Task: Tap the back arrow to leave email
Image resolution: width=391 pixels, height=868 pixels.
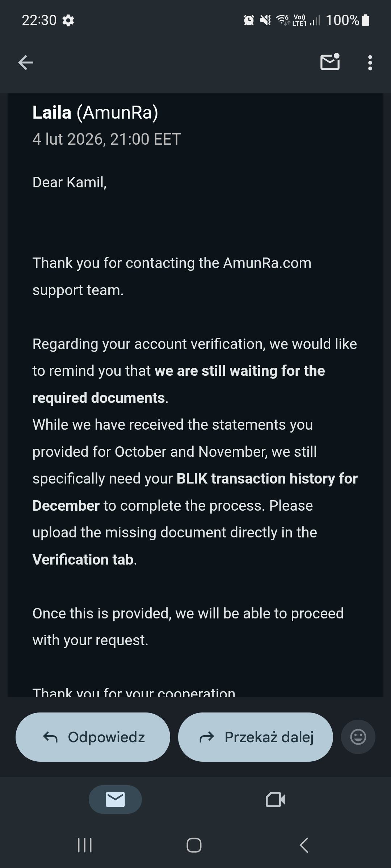Action: click(26, 63)
